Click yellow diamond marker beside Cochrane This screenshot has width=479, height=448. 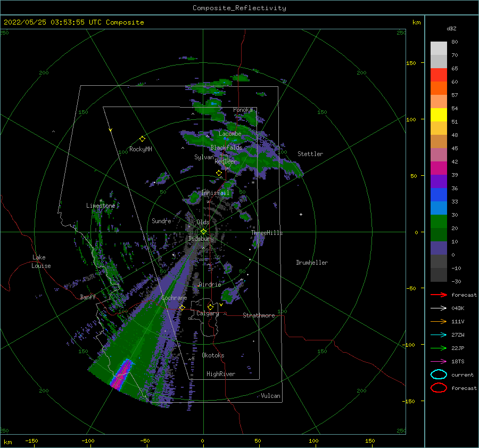pyautogui.click(x=182, y=307)
